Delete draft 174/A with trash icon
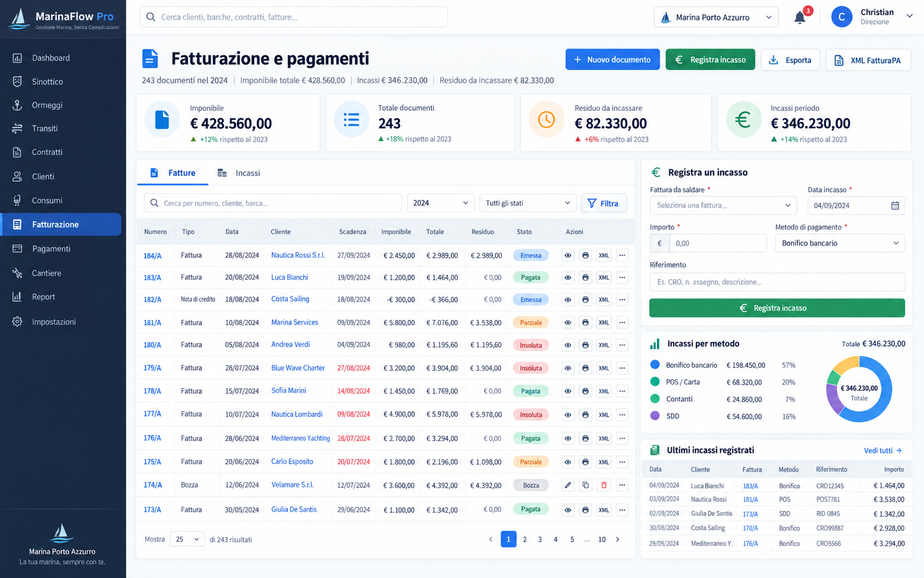 604,485
